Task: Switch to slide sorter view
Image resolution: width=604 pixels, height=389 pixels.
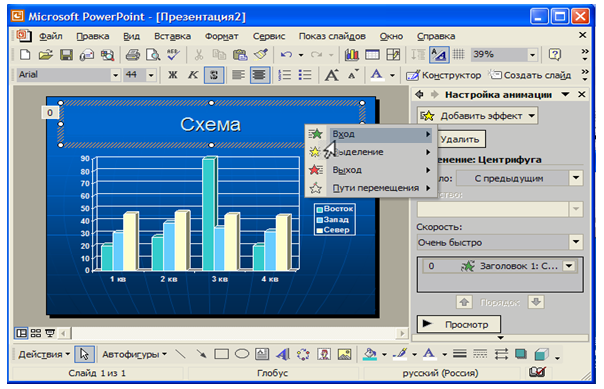Action: (x=36, y=333)
